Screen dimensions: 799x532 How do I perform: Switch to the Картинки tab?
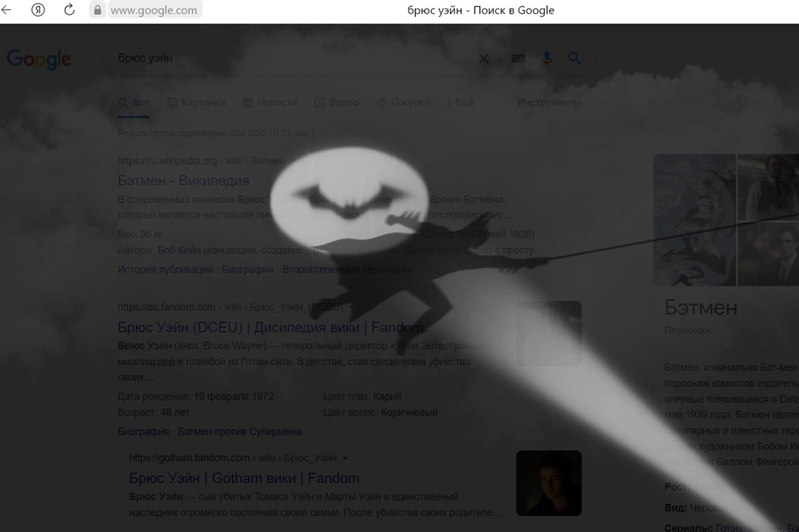click(x=197, y=102)
